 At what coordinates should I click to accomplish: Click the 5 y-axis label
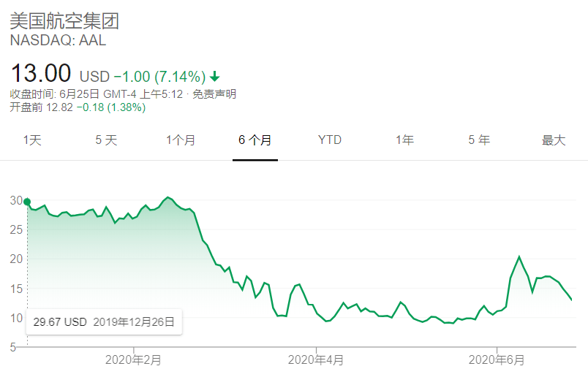13,347
